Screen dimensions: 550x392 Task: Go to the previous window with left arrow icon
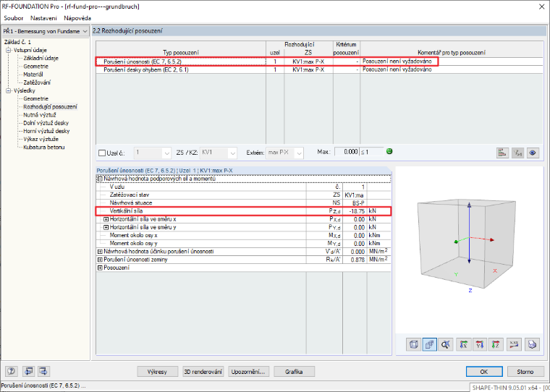click(28, 371)
